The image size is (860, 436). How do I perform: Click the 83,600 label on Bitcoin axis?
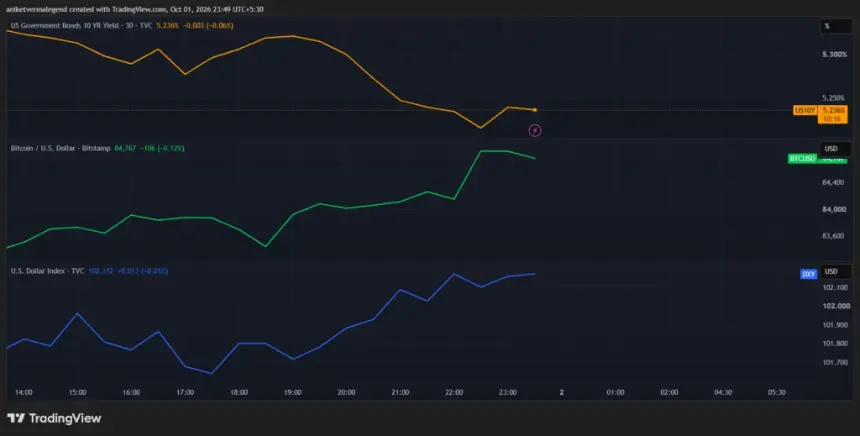click(833, 236)
